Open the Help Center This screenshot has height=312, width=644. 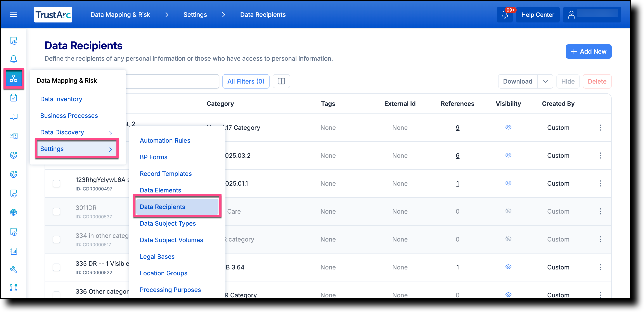pos(537,14)
